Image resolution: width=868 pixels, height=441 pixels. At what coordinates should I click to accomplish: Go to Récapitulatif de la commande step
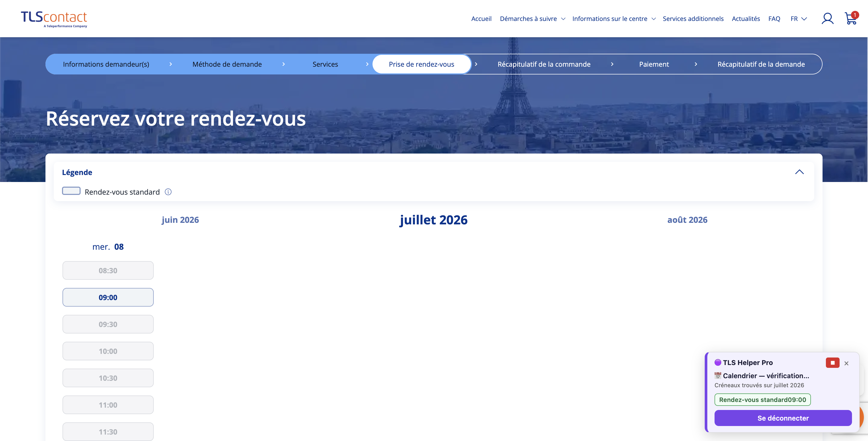pyautogui.click(x=544, y=64)
